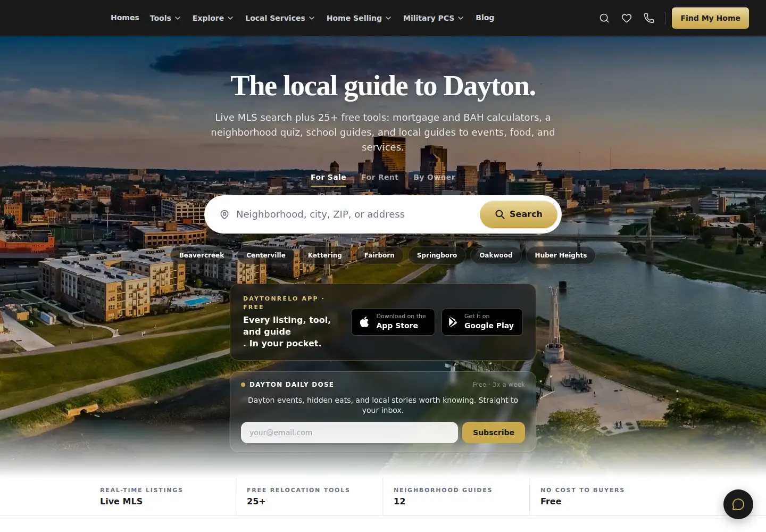Click the search magnifier icon in navbar
Image resolution: width=766 pixels, height=532 pixels.
(604, 18)
